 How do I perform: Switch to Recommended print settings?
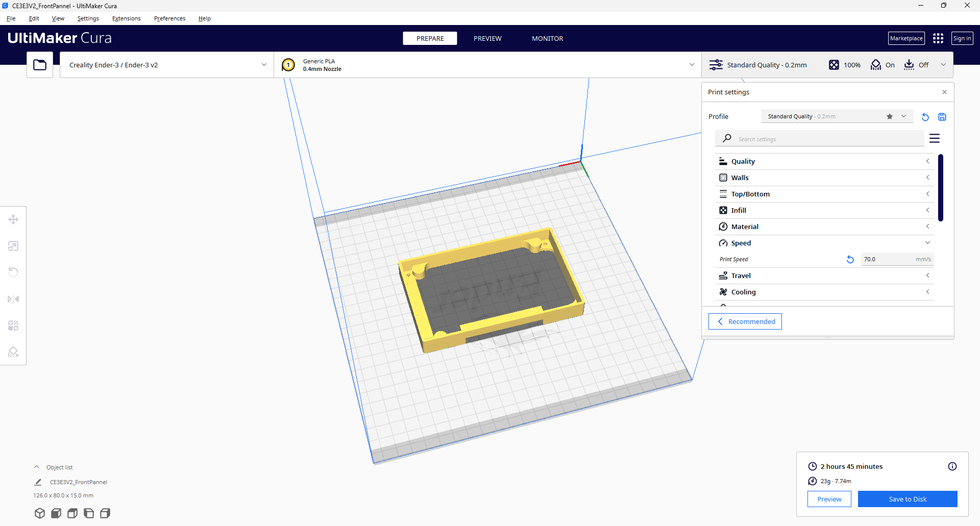pyautogui.click(x=745, y=321)
